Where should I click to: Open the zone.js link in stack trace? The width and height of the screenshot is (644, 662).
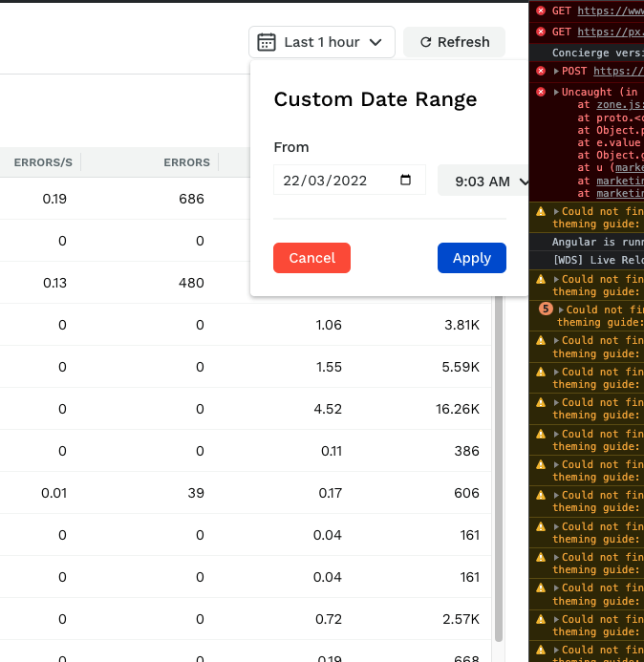coord(620,105)
